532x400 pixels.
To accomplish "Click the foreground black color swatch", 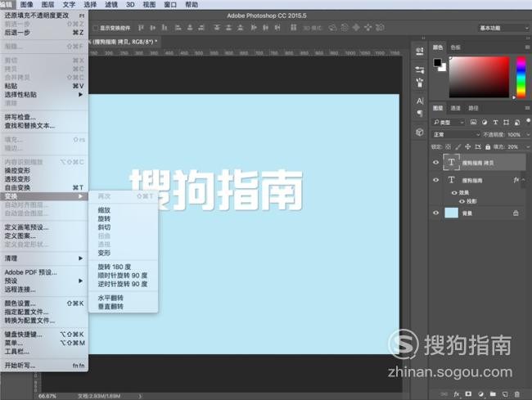I will pyautogui.click(x=437, y=62).
